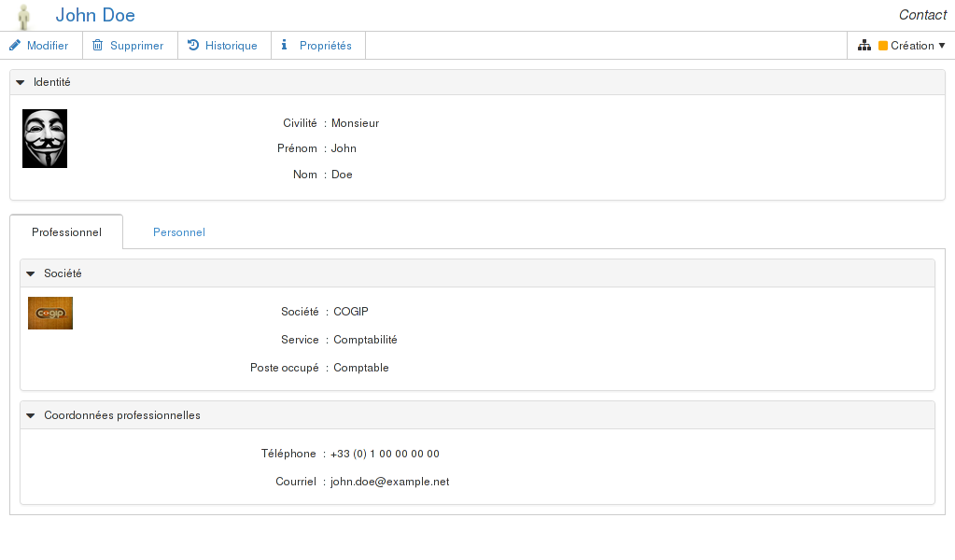
Task: Click the Nom value Doe
Action: tap(342, 175)
